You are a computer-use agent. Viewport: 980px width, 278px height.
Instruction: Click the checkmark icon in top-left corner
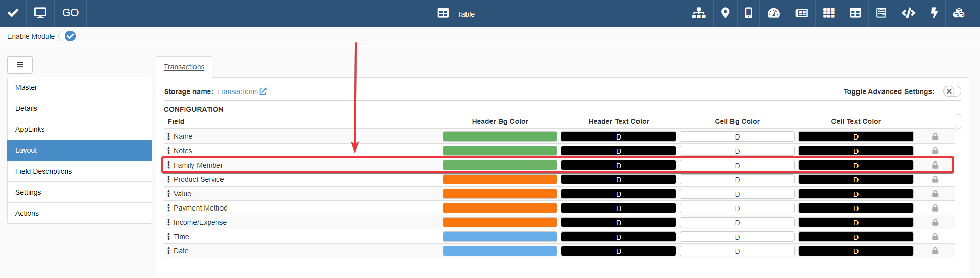(x=13, y=13)
